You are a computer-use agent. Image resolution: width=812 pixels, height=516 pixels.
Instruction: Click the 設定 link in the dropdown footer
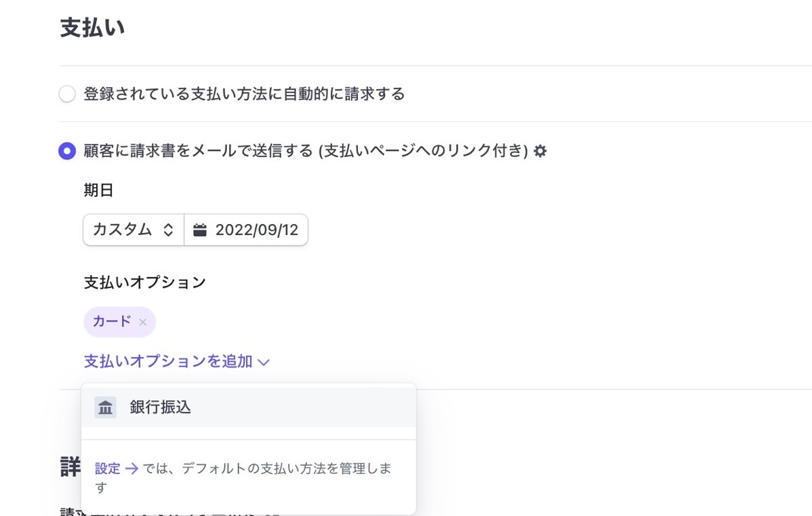(108, 469)
